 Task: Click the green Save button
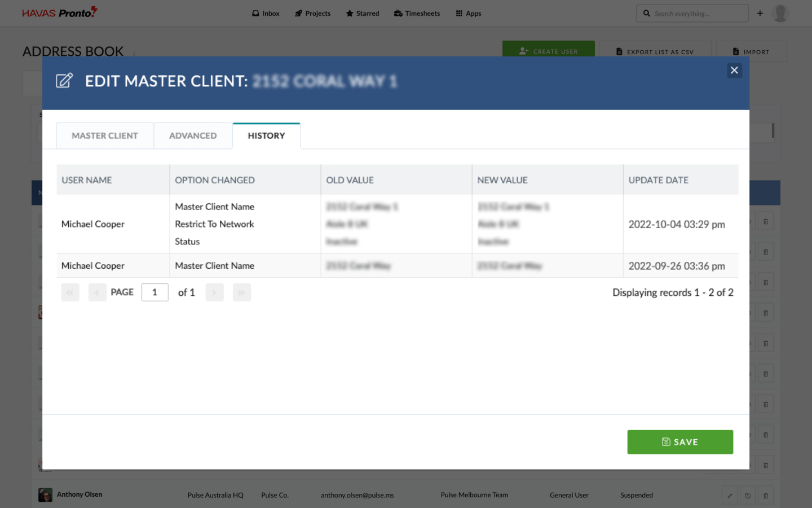pyautogui.click(x=680, y=442)
